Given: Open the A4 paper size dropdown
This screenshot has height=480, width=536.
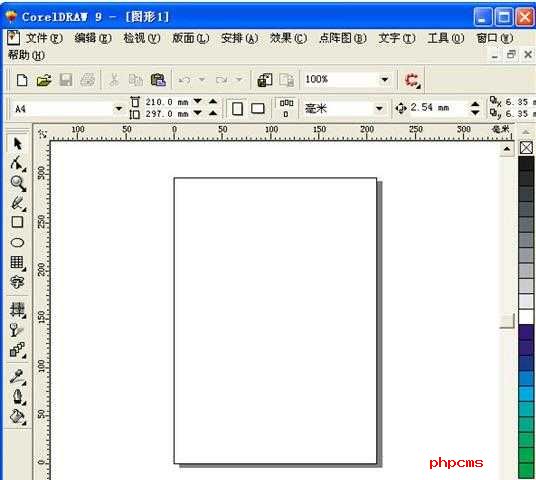Looking at the screenshot, I should [119, 109].
